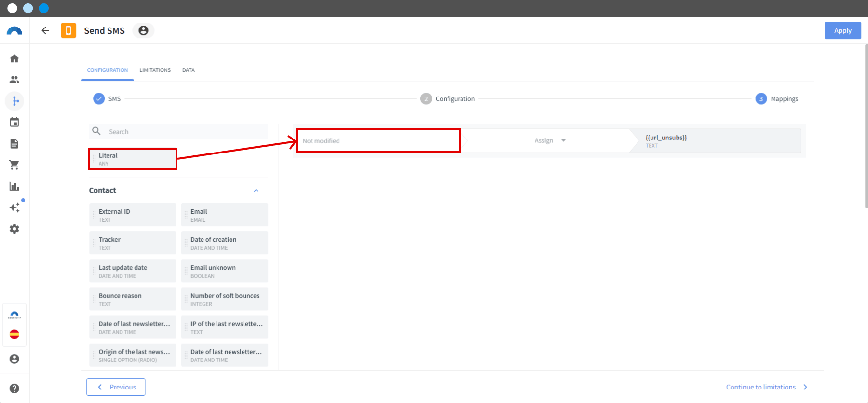The image size is (868, 403).
Task: Follow the Continue to limitations link
Action: click(x=767, y=387)
